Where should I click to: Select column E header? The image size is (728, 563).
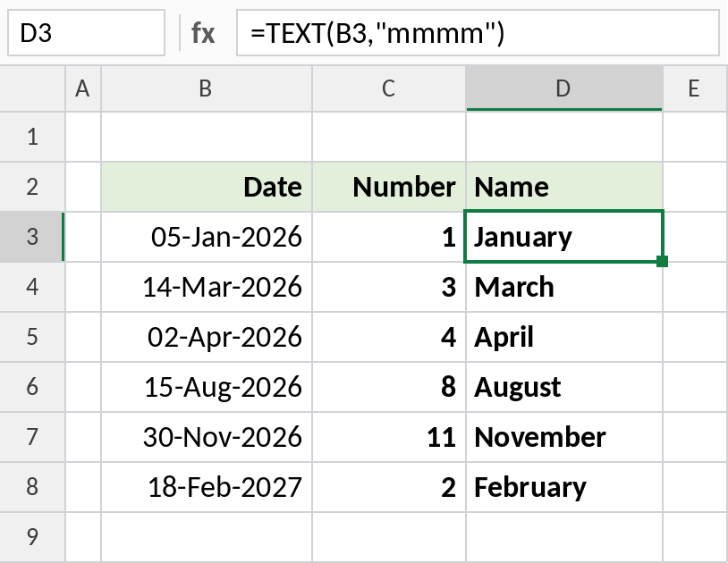695,88
